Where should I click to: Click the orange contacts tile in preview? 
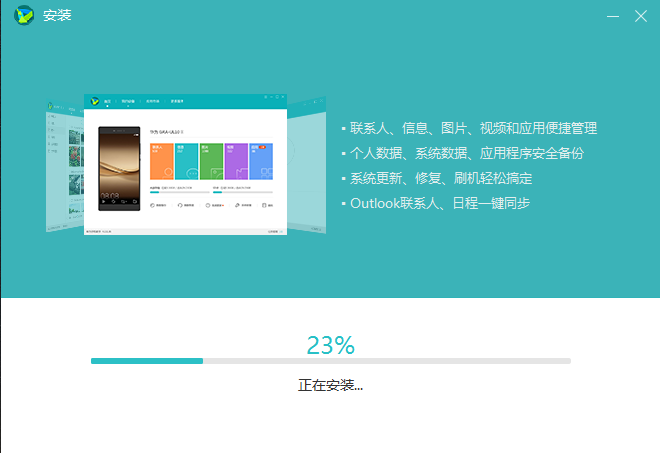click(x=161, y=161)
